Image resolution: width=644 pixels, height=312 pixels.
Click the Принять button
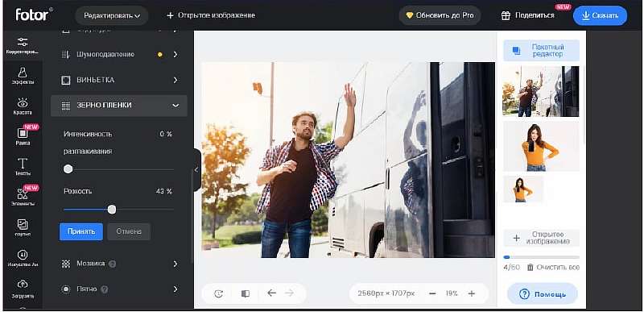(x=81, y=231)
